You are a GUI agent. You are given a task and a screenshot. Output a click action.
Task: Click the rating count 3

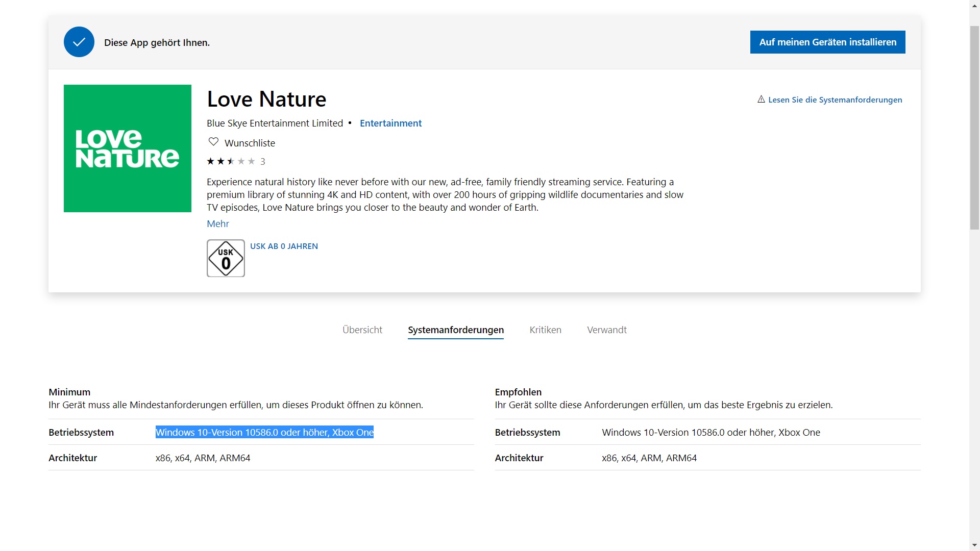263,162
